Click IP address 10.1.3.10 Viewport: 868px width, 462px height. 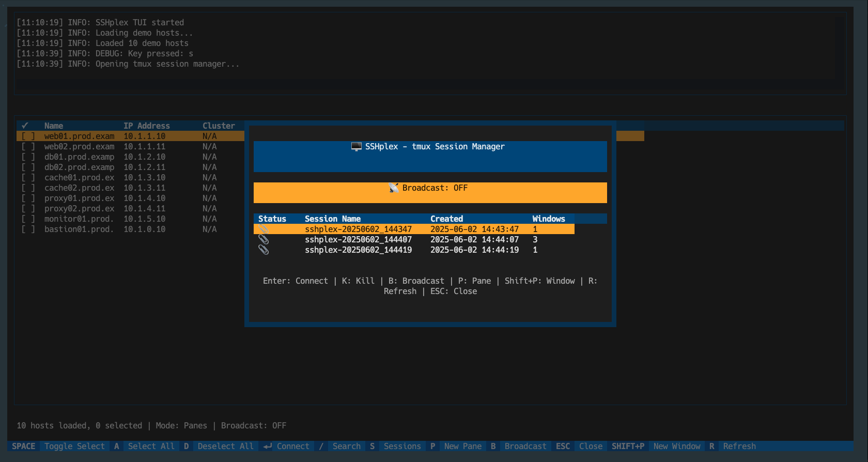(145, 178)
